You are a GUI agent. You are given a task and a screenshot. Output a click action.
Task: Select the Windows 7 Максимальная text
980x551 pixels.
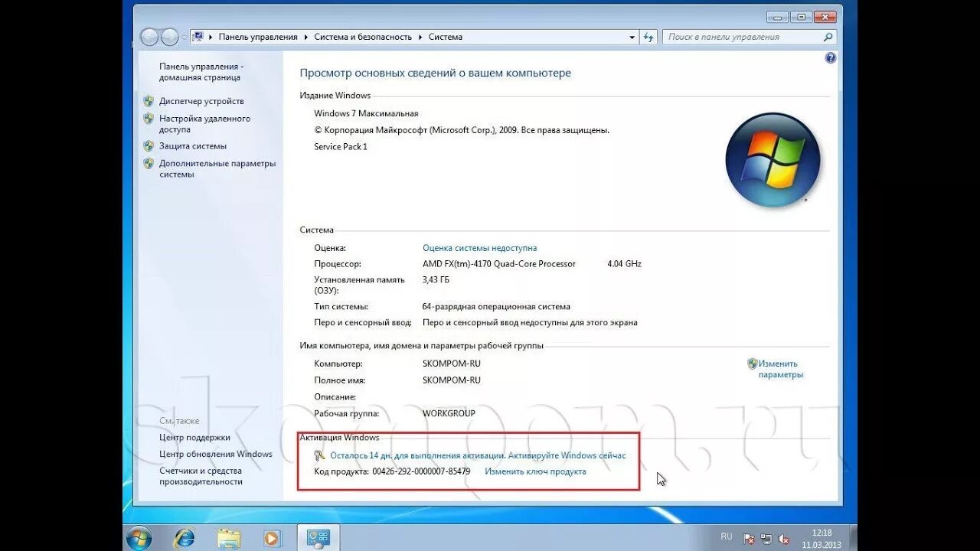366,113
